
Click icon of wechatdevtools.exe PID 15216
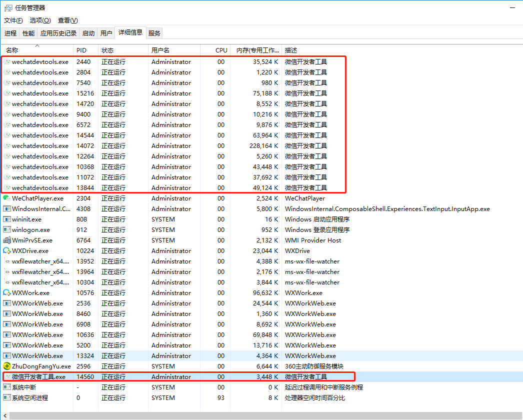7,93
